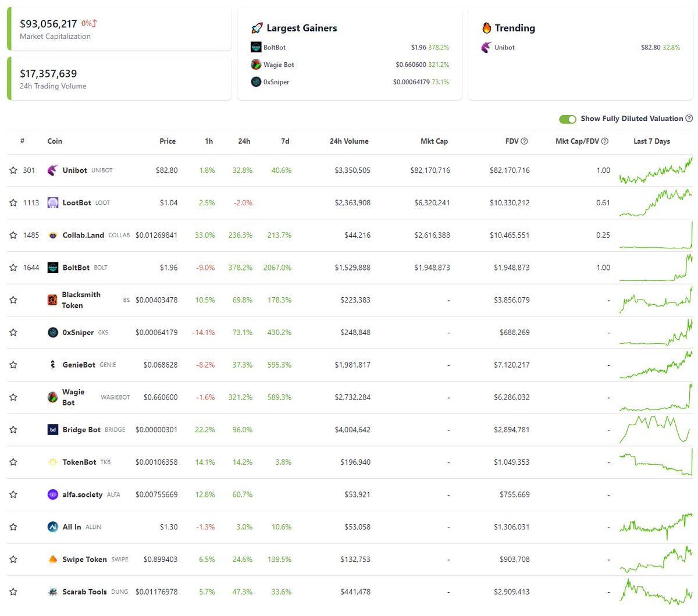This screenshot has height=616, width=698.
Task: Click the Swipe Token coin logo
Action: coord(52,560)
